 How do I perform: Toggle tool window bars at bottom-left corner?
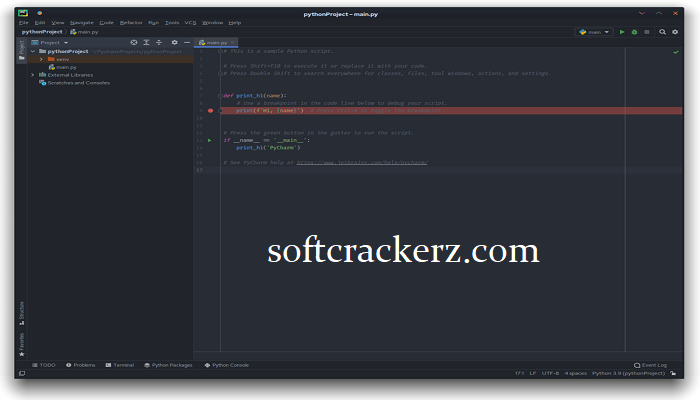tap(22, 373)
